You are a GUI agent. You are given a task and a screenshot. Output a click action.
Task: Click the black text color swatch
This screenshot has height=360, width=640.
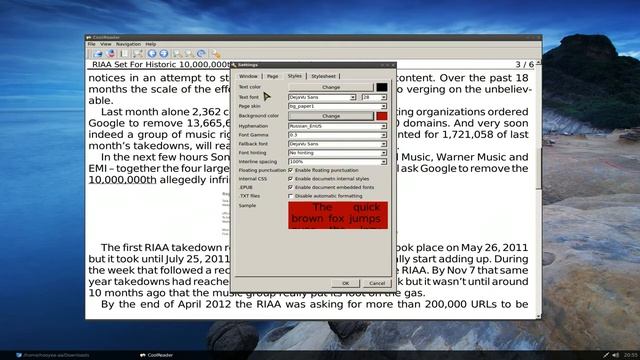coord(382,87)
